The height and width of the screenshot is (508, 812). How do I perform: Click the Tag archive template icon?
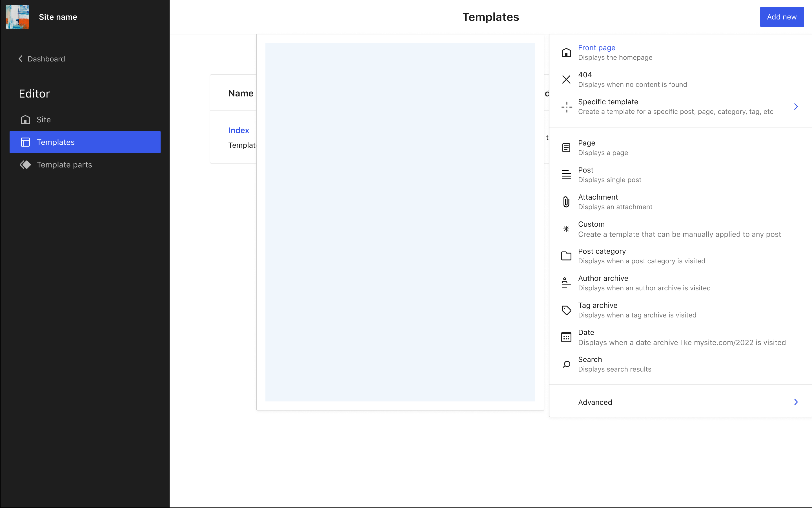point(566,310)
